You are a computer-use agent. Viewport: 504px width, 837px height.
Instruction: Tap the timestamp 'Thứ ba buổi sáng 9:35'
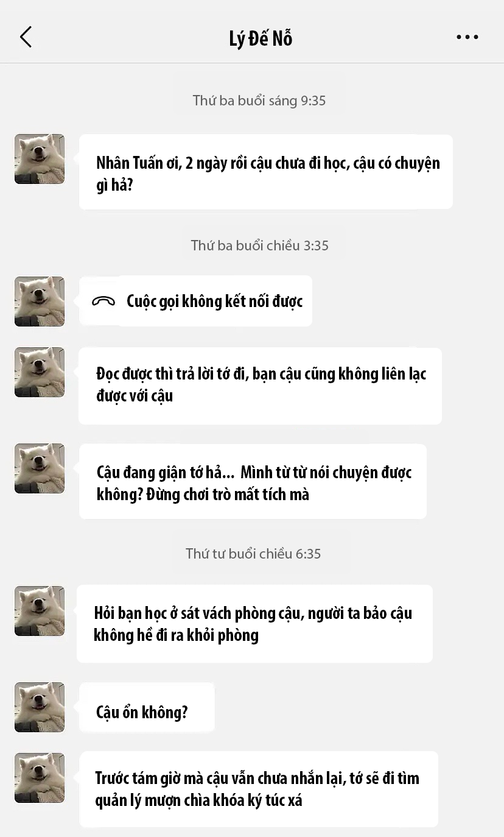(259, 101)
